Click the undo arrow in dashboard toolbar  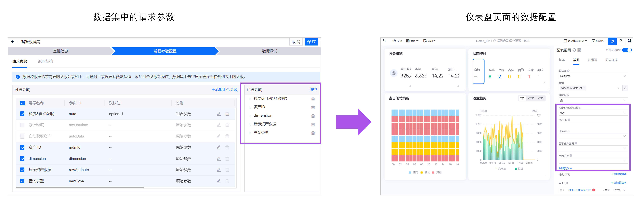click(x=384, y=41)
